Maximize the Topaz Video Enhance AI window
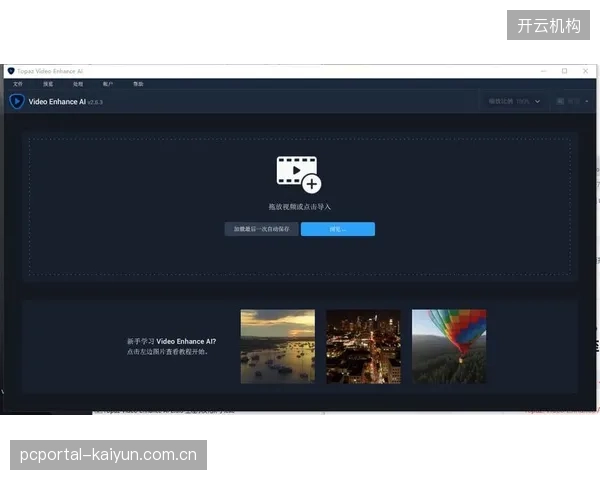Screen dimensions: 600x480 click(x=564, y=71)
